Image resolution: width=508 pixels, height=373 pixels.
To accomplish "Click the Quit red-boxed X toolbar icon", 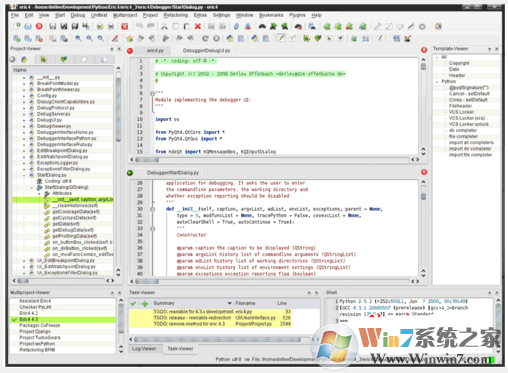I will pyautogui.click(x=125, y=26).
